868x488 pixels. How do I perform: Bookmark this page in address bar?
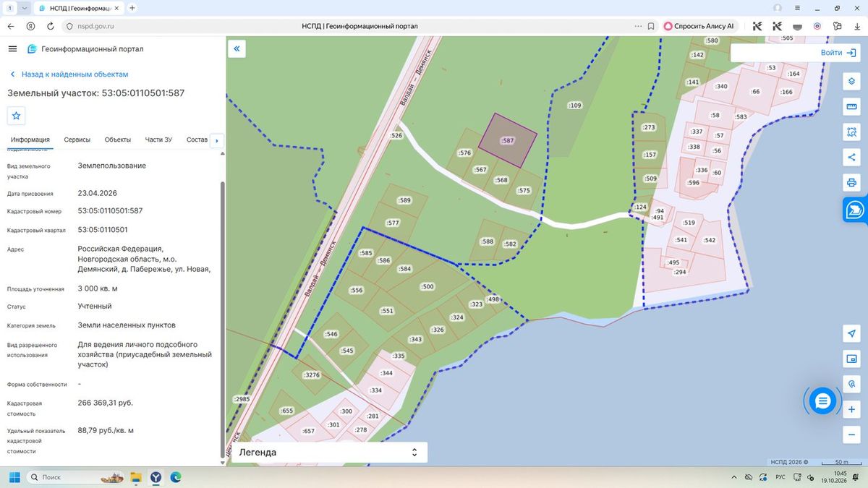[x=651, y=26]
